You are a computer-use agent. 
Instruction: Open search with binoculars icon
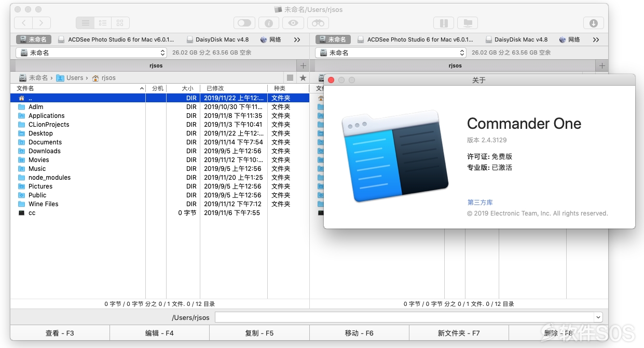[318, 23]
